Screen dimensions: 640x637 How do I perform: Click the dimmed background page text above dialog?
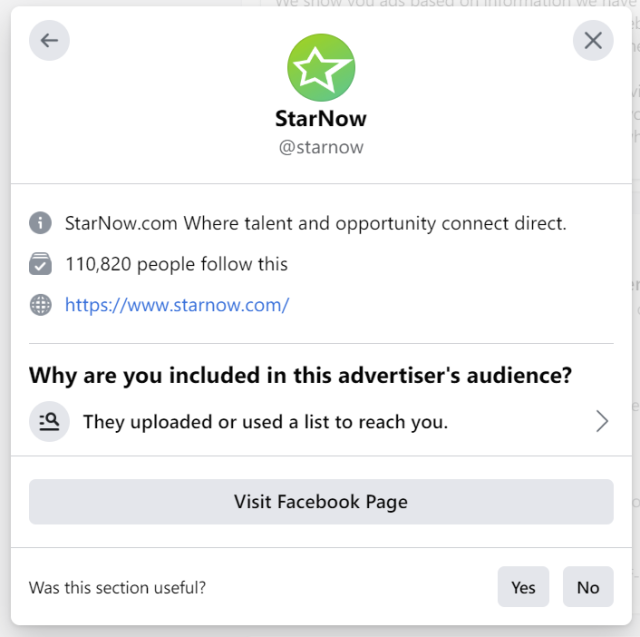[455, 3]
